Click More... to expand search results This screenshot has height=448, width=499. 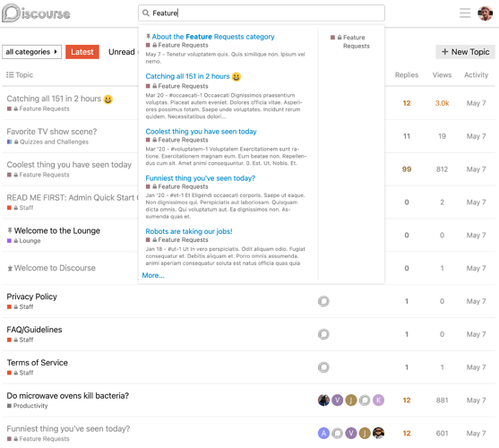click(x=153, y=275)
